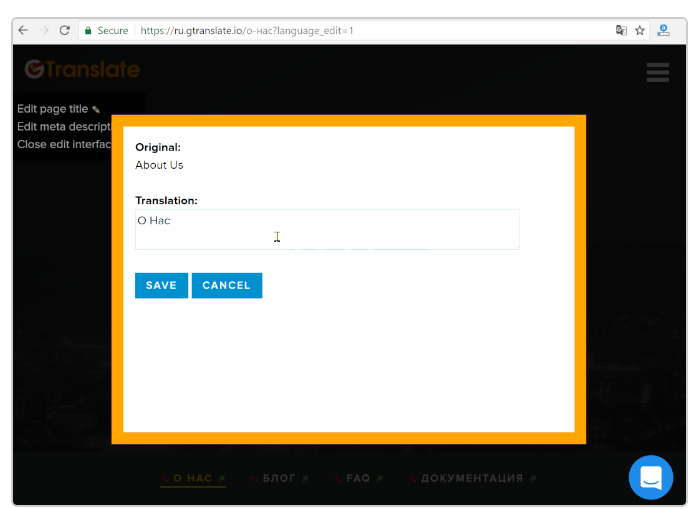Open the hamburger navigation menu
Viewport: 695px width, 510px height.
pos(657,72)
